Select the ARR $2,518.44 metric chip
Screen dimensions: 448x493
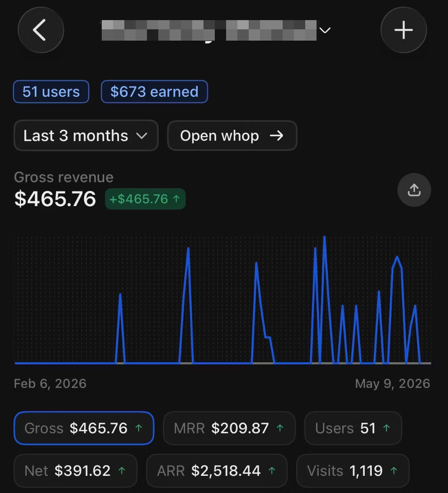pyautogui.click(x=217, y=471)
